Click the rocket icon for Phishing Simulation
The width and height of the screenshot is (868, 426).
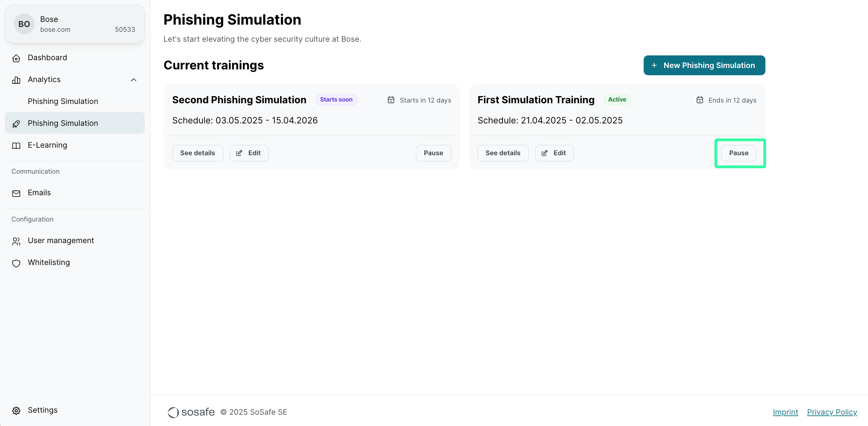coord(16,123)
